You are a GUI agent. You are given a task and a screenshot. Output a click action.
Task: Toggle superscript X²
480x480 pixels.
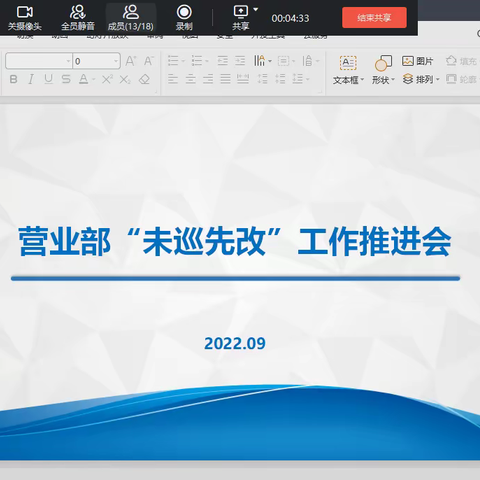[107, 79]
